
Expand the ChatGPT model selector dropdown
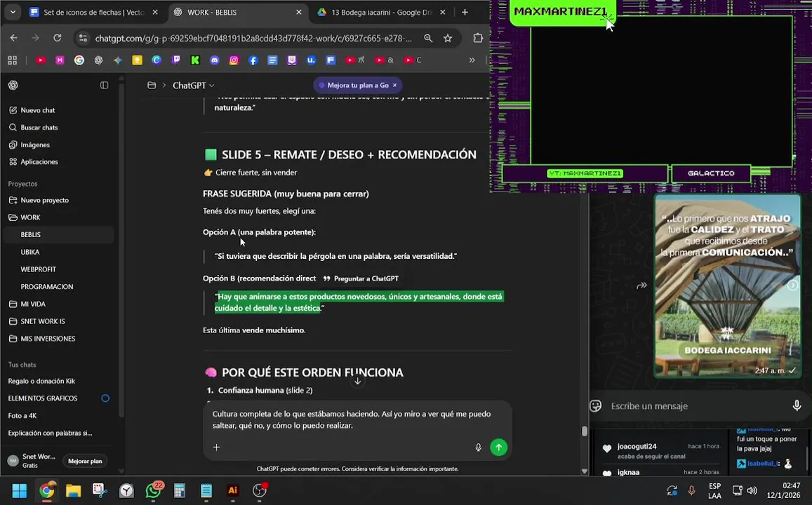[194, 86]
